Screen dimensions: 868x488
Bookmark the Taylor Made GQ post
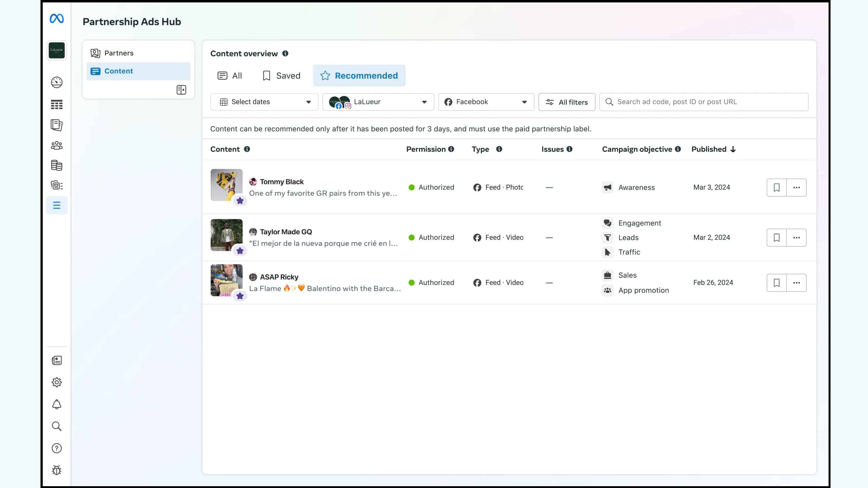click(776, 237)
